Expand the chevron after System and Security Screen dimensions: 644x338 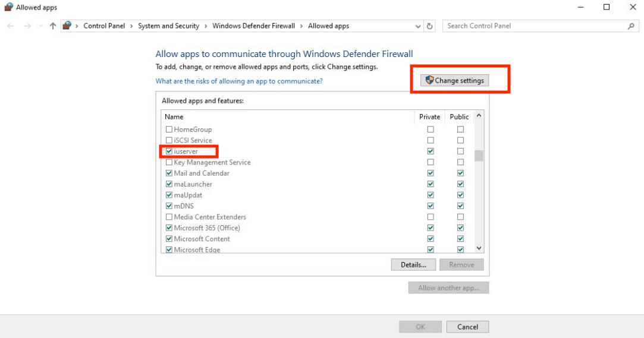tap(206, 26)
